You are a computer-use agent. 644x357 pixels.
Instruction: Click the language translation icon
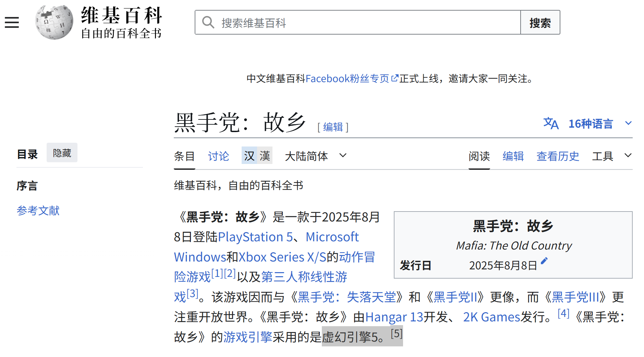551,123
